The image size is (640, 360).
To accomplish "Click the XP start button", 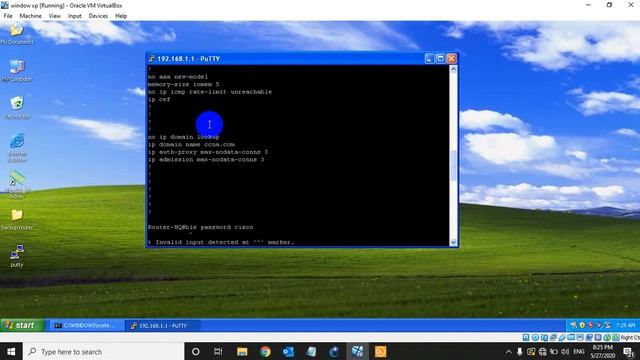I will pos(22,325).
